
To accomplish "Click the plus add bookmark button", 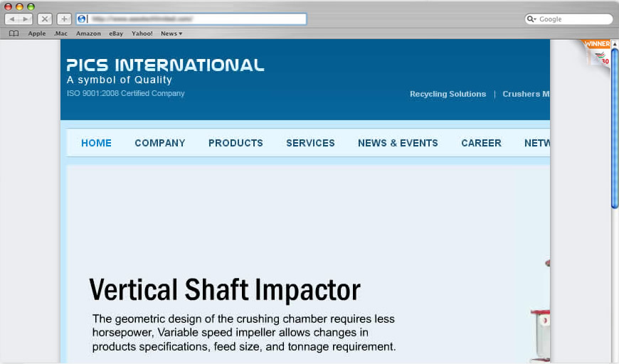I will pyautogui.click(x=64, y=19).
